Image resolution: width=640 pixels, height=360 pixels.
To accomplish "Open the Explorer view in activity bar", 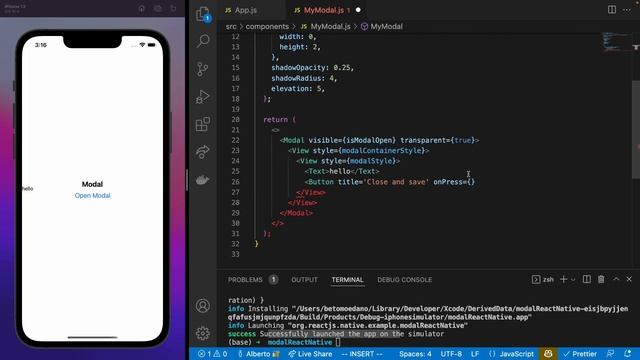I will click(x=203, y=14).
